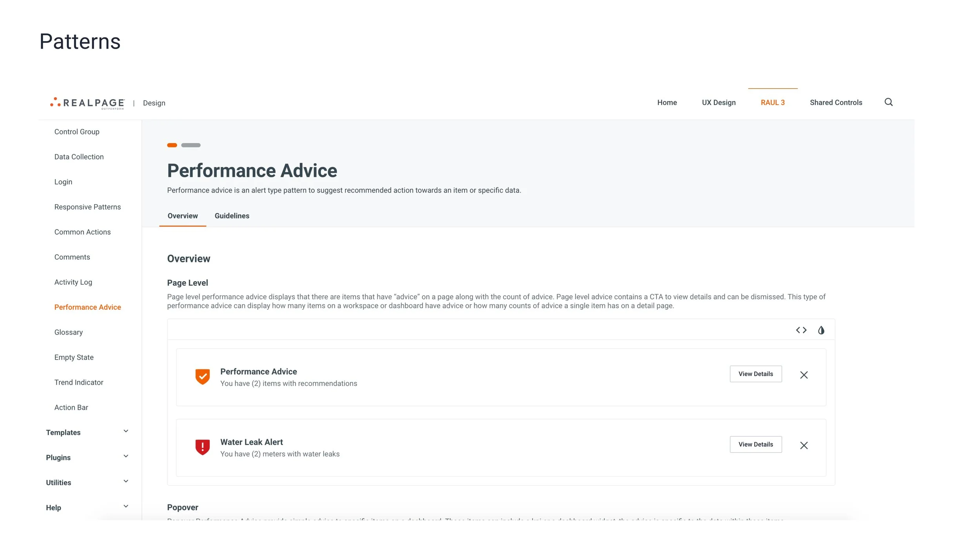Click the RealPage logo
The height and width of the screenshot is (549, 980).
pos(87,103)
